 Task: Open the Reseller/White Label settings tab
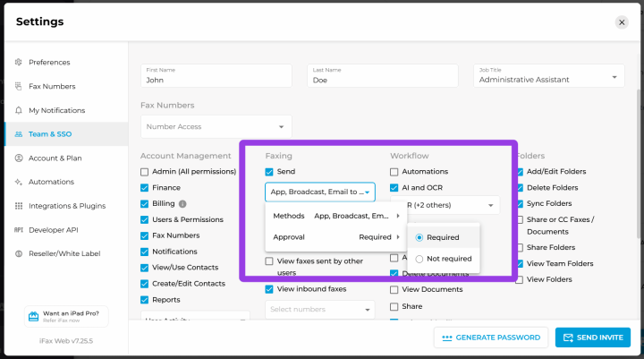tap(65, 253)
